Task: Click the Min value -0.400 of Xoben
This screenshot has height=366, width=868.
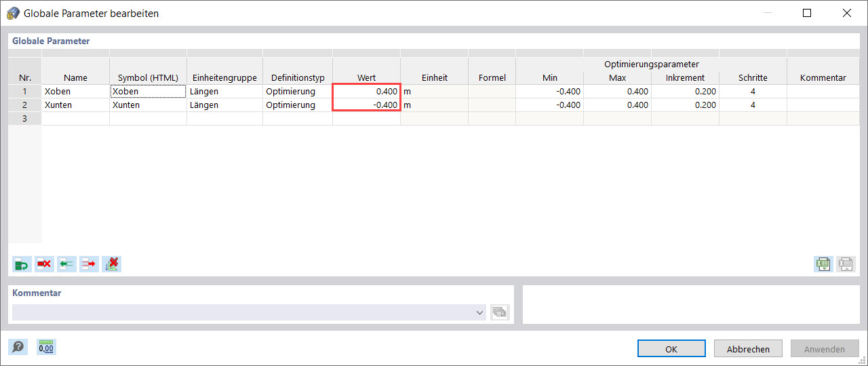Action: coord(549,91)
